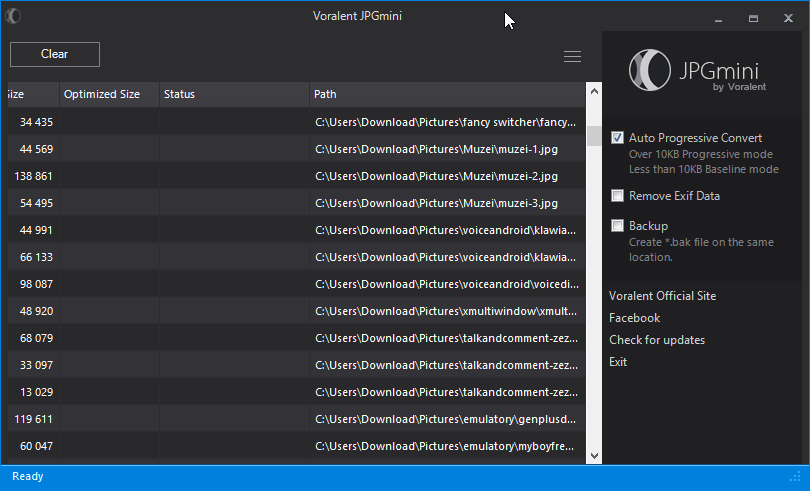This screenshot has width=810, height=491.
Task: Click size value 66 133
Action: tap(36, 257)
